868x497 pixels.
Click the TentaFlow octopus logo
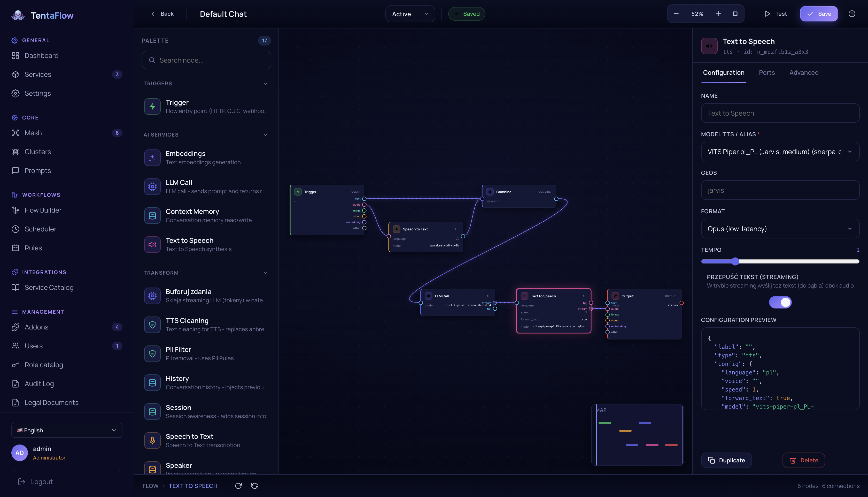(18, 15)
